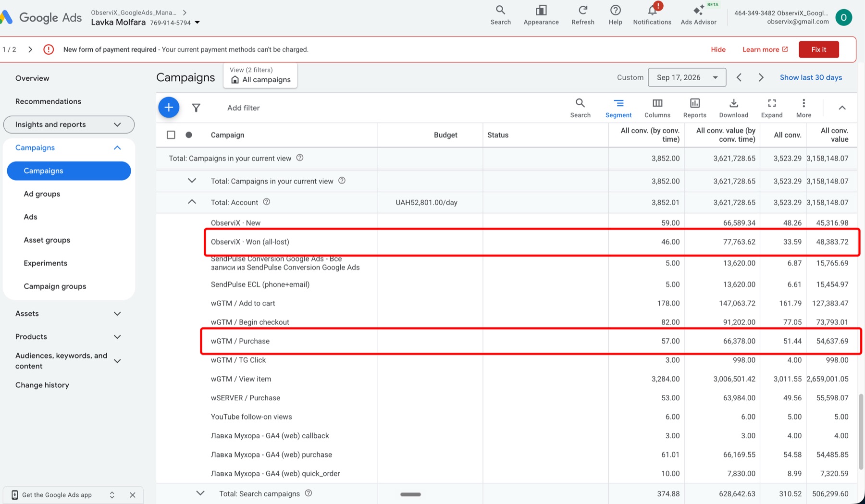Go to previous date range arrow
The image size is (865, 504).
[739, 77]
